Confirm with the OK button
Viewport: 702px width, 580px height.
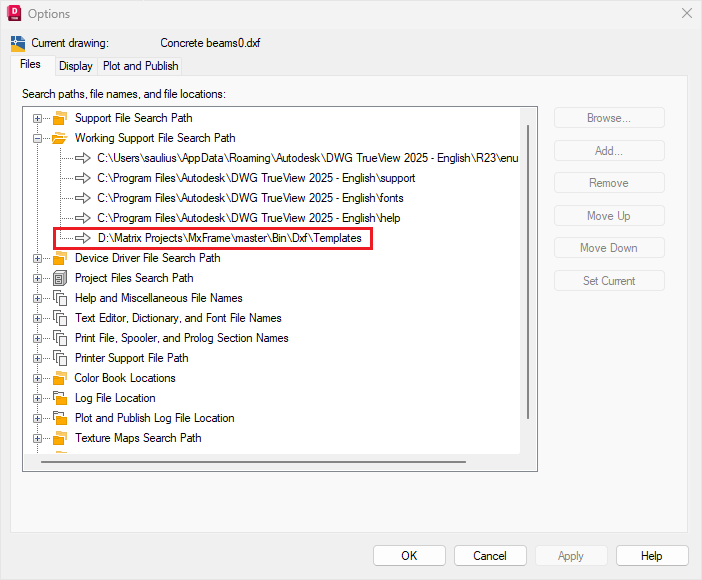pos(409,556)
